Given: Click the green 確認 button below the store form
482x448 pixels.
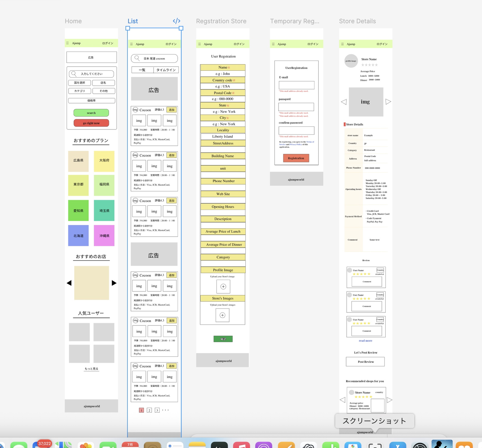Looking at the screenshot, I should [x=223, y=339].
